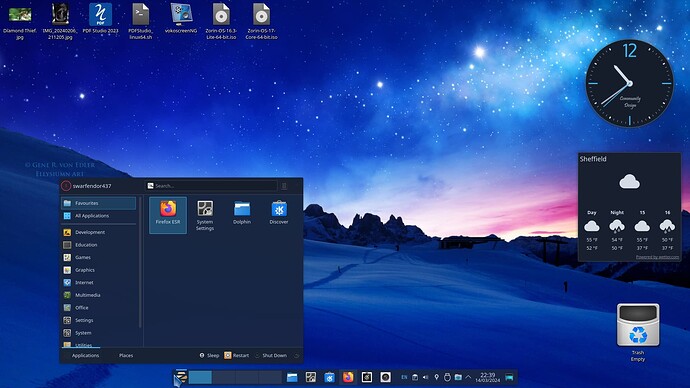Open the volume control in system tray
Viewport: 690px width, 388px height.
(426, 377)
